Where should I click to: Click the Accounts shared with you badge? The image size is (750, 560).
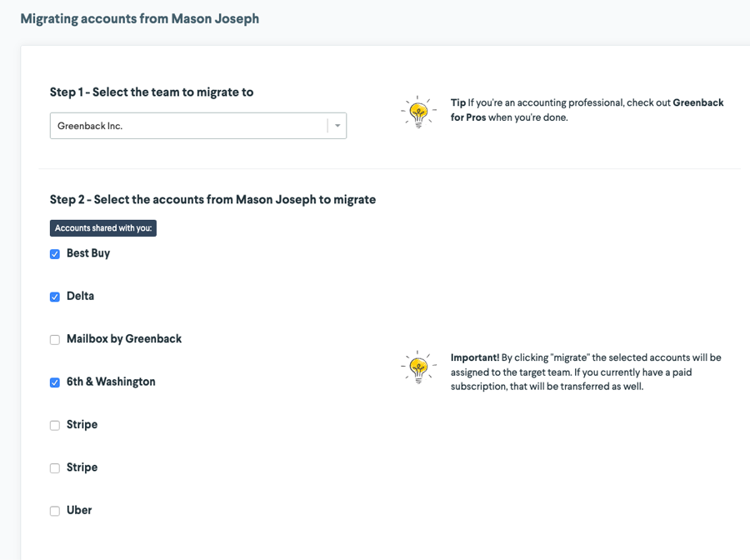[x=103, y=227]
